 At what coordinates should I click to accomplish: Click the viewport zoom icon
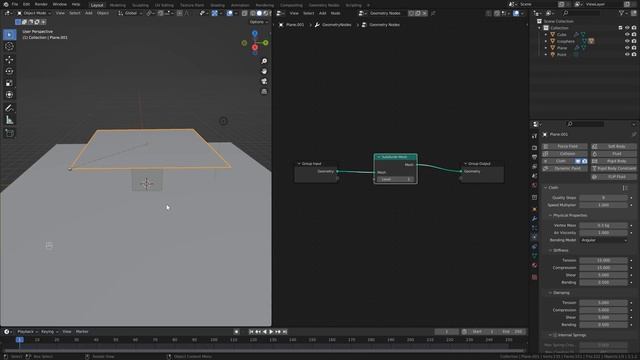click(x=264, y=61)
